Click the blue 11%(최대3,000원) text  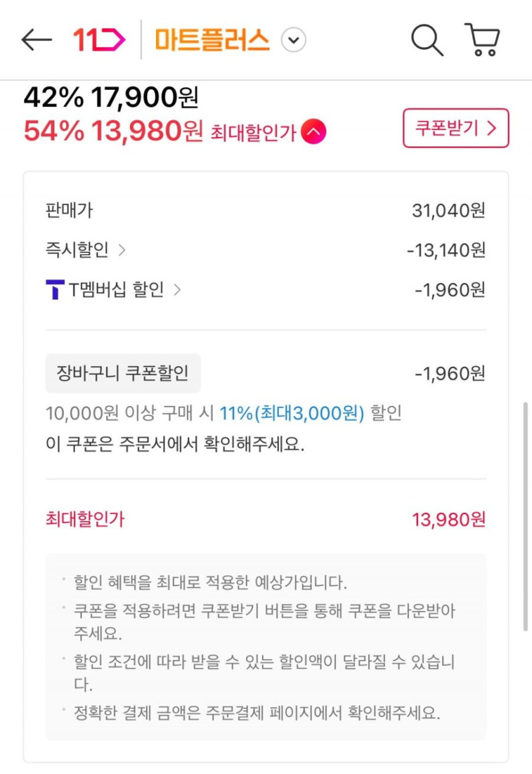point(292,413)
